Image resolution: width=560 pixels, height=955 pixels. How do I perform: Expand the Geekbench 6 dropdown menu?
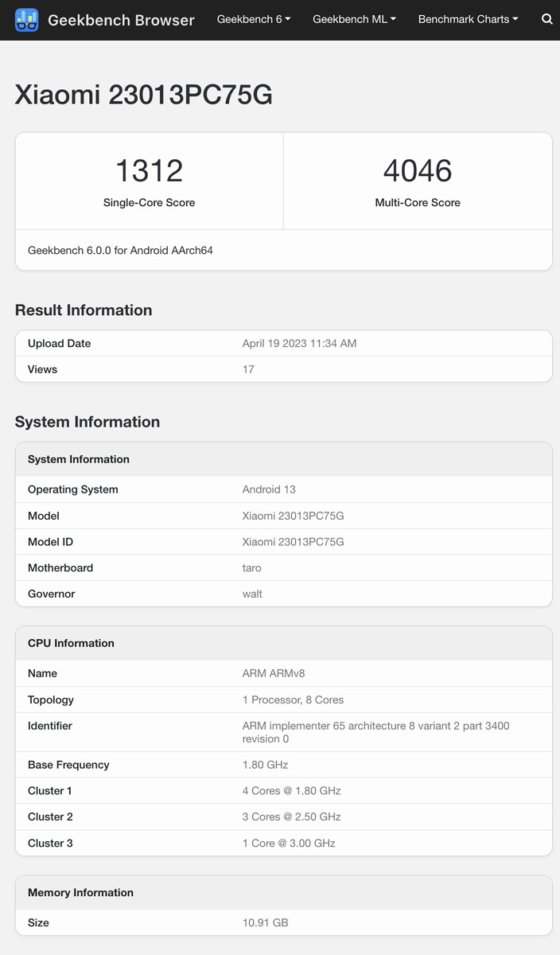(254, 19)
